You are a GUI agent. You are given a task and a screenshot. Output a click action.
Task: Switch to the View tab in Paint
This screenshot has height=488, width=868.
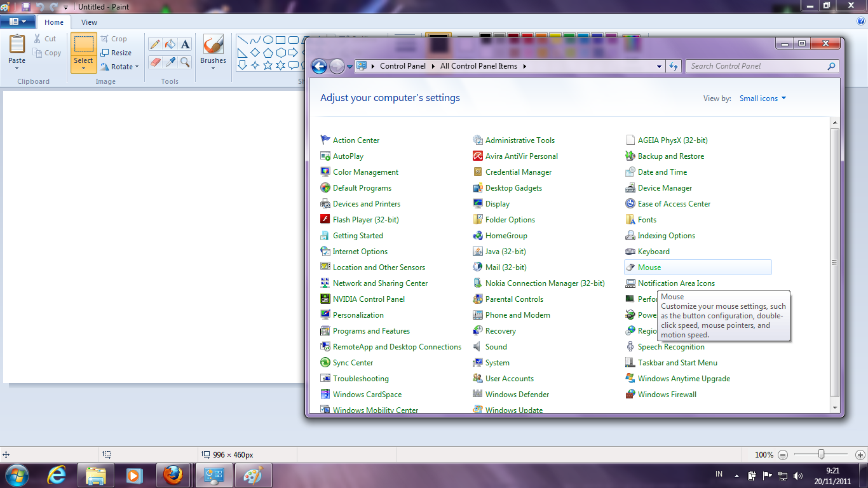[90, 22]
